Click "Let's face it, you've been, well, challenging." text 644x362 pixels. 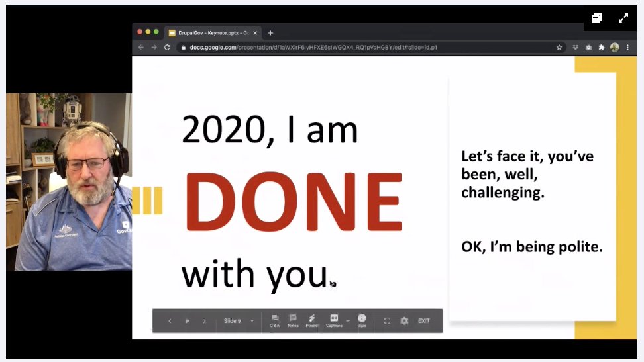[527, 174]
